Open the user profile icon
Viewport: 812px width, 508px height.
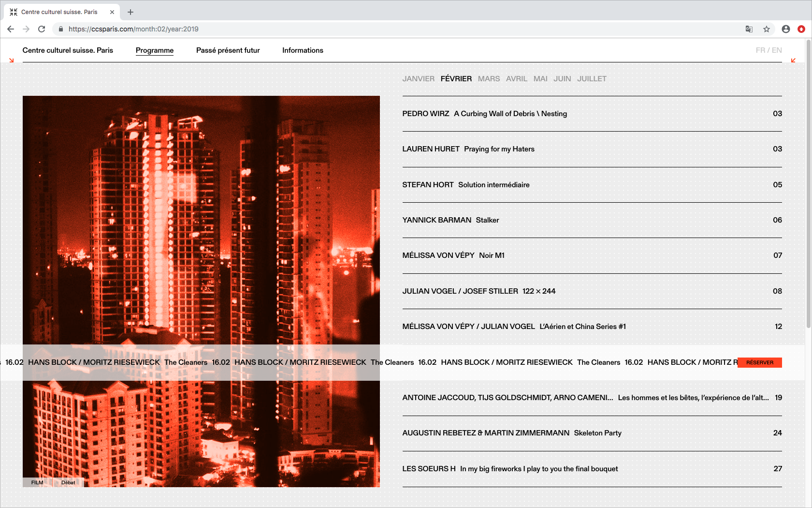(786, 29)
